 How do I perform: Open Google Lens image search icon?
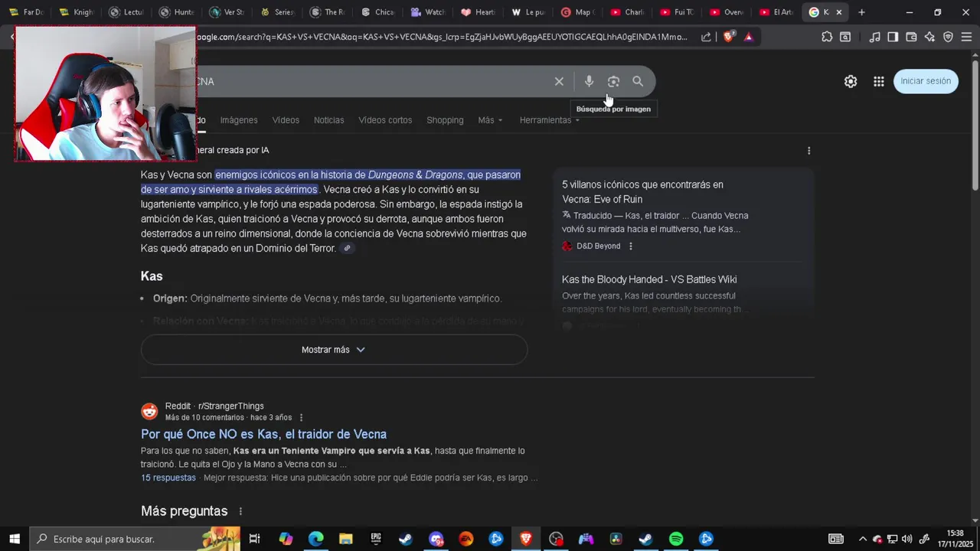point(613,81)
